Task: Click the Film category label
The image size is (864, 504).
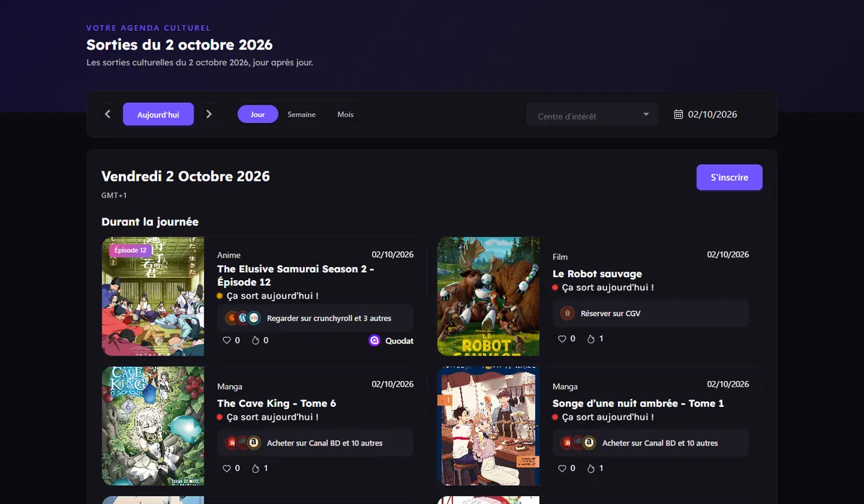Action: (x=560, y=257)
